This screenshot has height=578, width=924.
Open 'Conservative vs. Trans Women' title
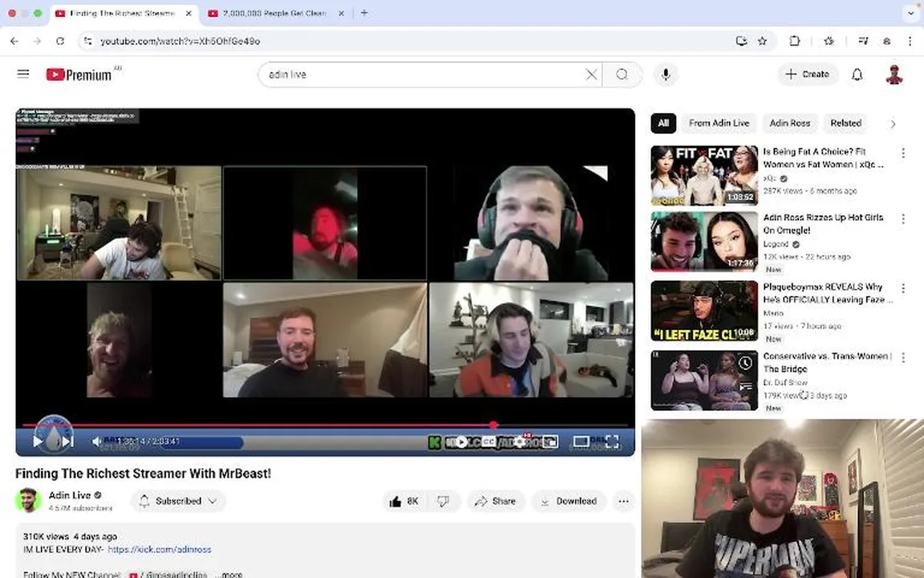click(828, 362)
